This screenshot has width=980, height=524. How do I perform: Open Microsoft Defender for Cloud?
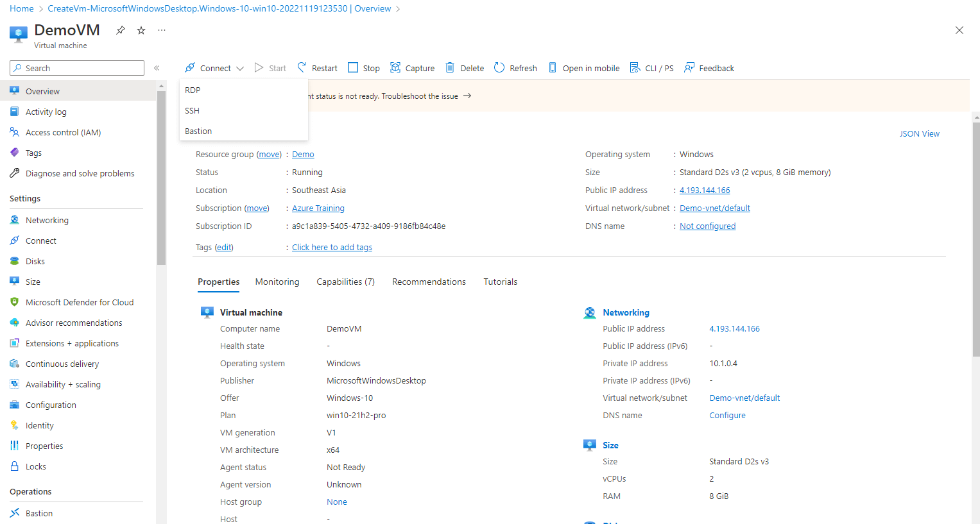pyautogui.click(x=78, y=302)
